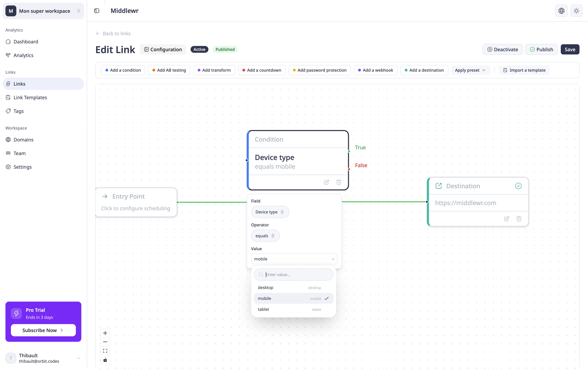This screenshot has width=588, height=369.
Task: Toggle canvas interactivity lock
Action: [x=105, y=360]
